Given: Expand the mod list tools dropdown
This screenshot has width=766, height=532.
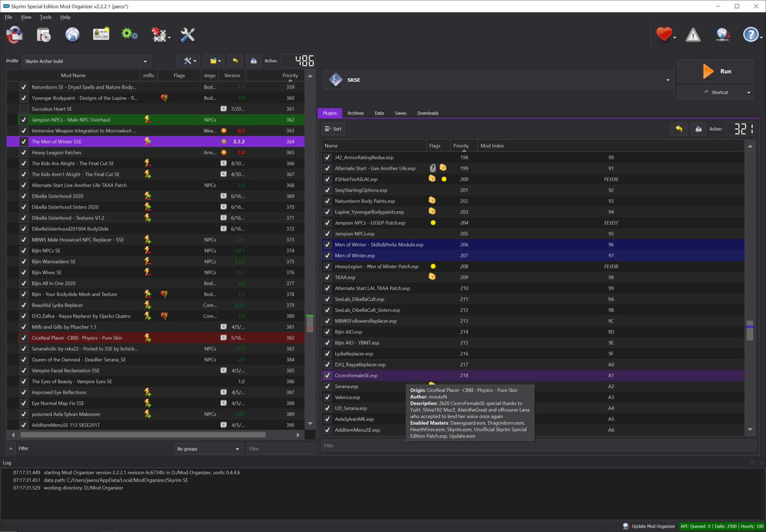Looking at the screenshot, I should (x=189, y=61).
